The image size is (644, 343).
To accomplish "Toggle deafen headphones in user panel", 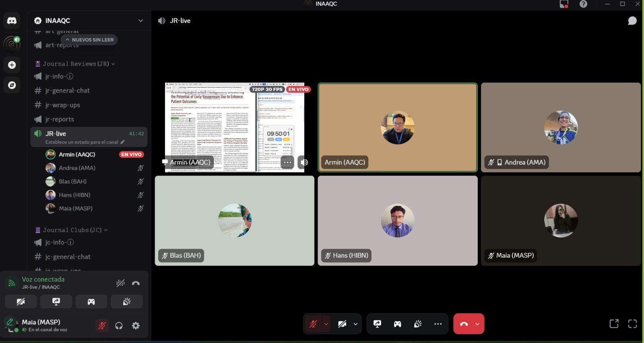I will tap(119, 326).
